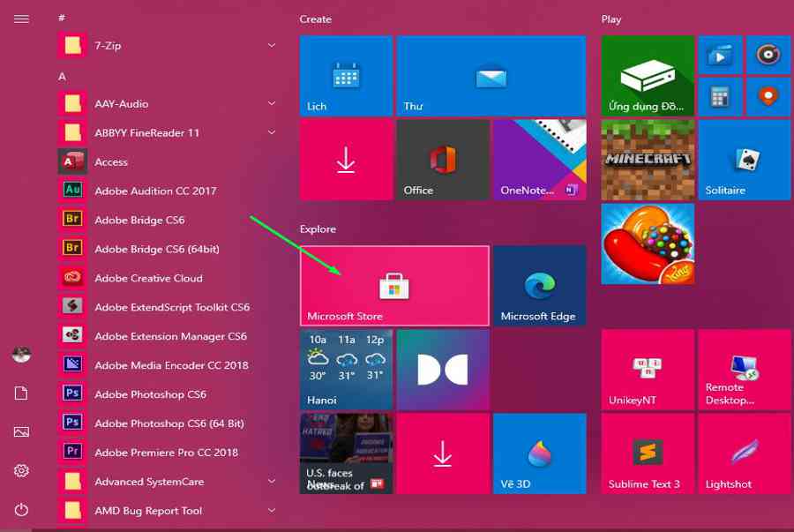Launch Lightshot tile
794x532 pixels.
(x=744, y=453)
